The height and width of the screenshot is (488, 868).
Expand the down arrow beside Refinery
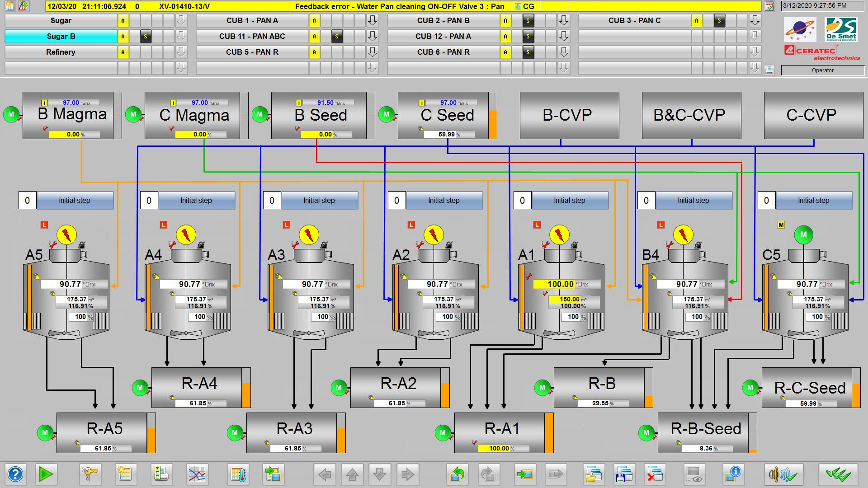(181, 52)
